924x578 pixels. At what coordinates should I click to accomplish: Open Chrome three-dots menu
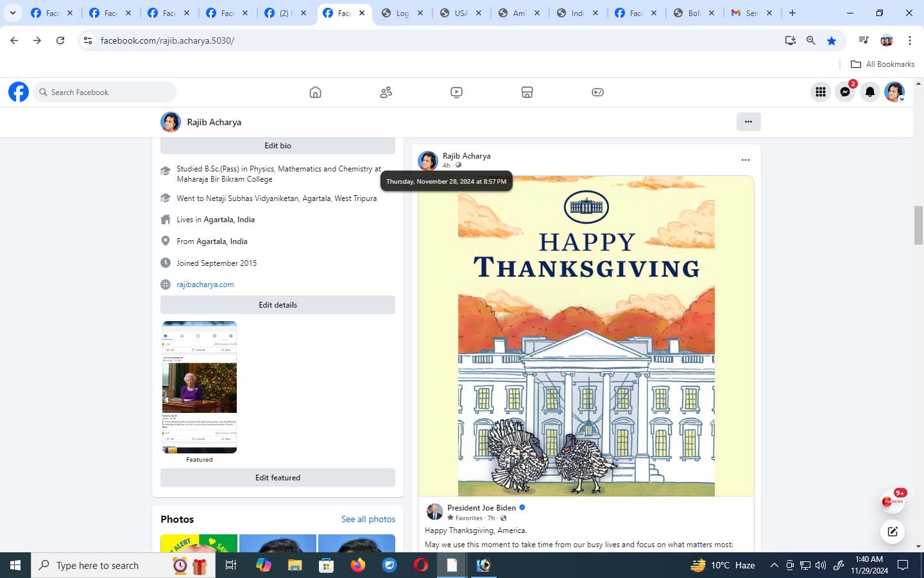pyautogui.click(x=910, y=40)
